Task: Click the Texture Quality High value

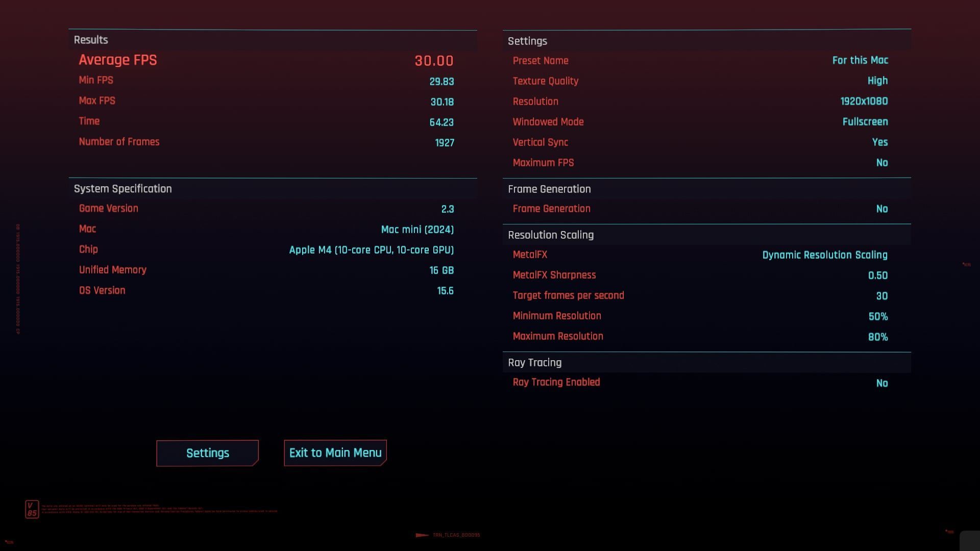Action: click(877, 81)
